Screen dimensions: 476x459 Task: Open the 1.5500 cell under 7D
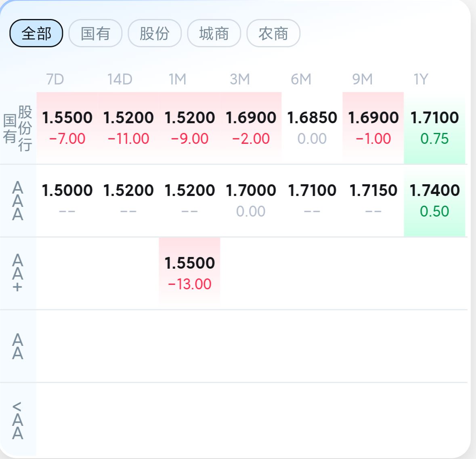point(67,128)
